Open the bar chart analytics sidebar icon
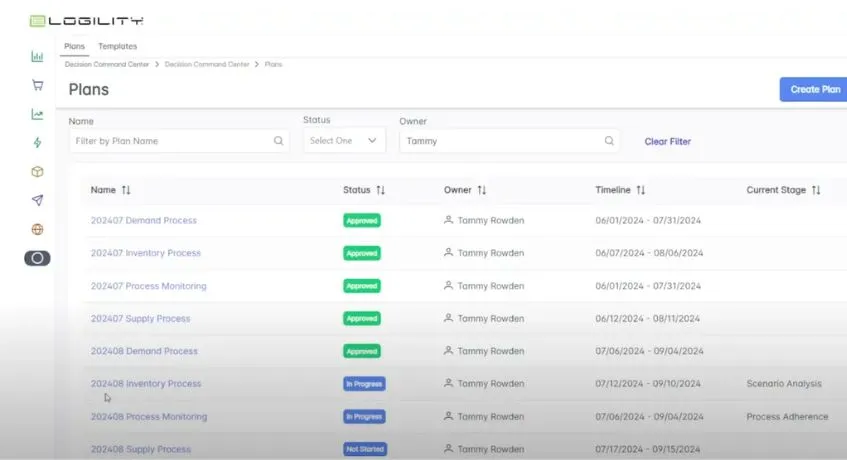Image resolution: width=847 pixels, height=460 pixels. (x=37, y=56)
